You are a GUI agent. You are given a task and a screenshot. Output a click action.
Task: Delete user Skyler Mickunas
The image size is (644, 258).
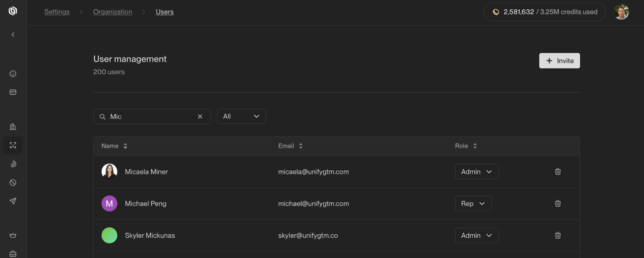pos(558,235)
